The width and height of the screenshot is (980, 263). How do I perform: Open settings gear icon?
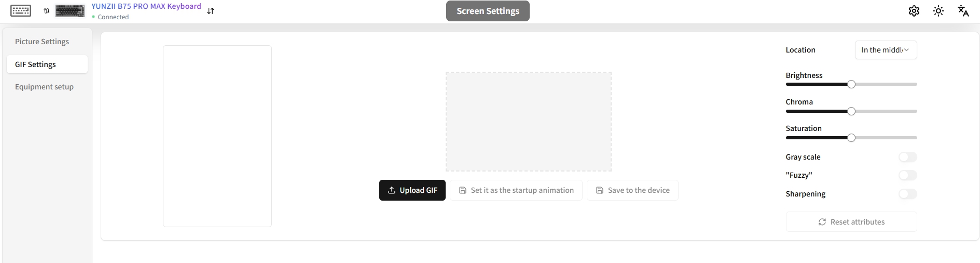[914, 11]
